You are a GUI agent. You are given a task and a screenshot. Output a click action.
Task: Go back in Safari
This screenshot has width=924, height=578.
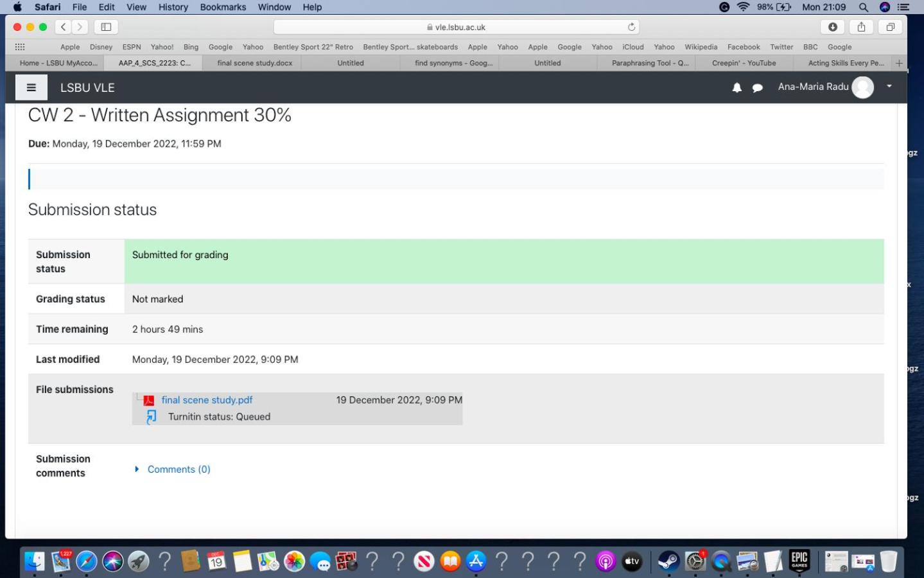click(x=64, y=27)
